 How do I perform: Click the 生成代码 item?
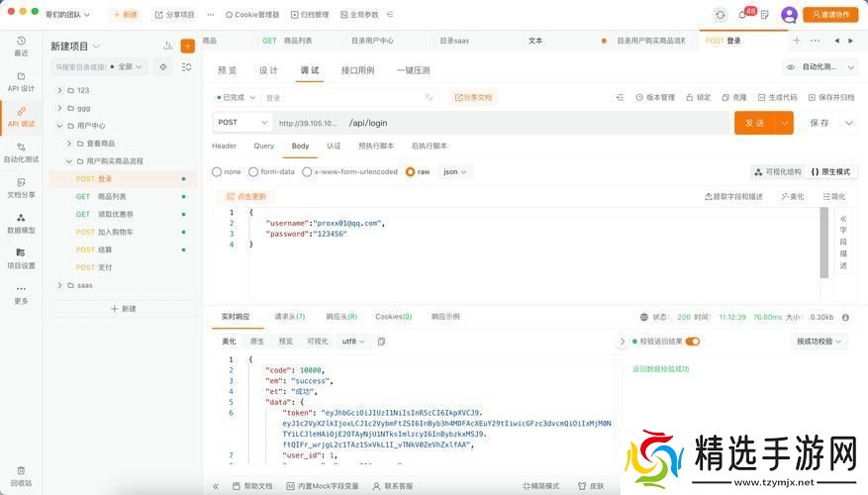[777, 97]
